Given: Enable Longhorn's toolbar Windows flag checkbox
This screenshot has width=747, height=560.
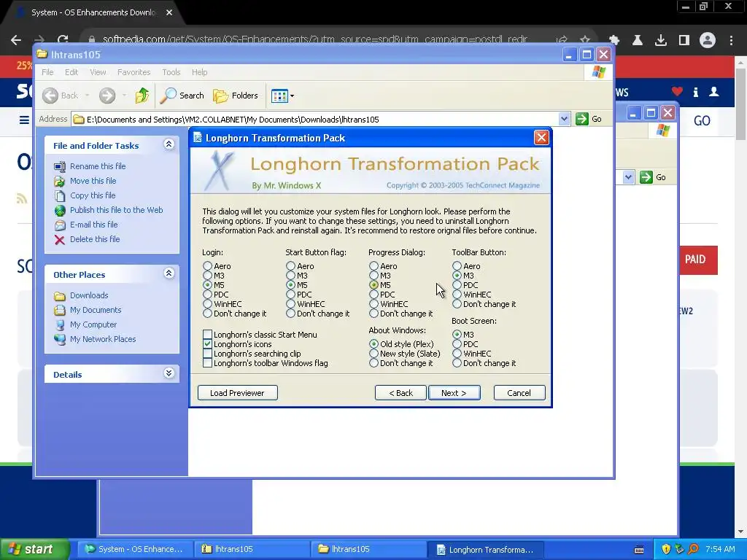Looking at the screenshot, I should (x=207, y=363).
